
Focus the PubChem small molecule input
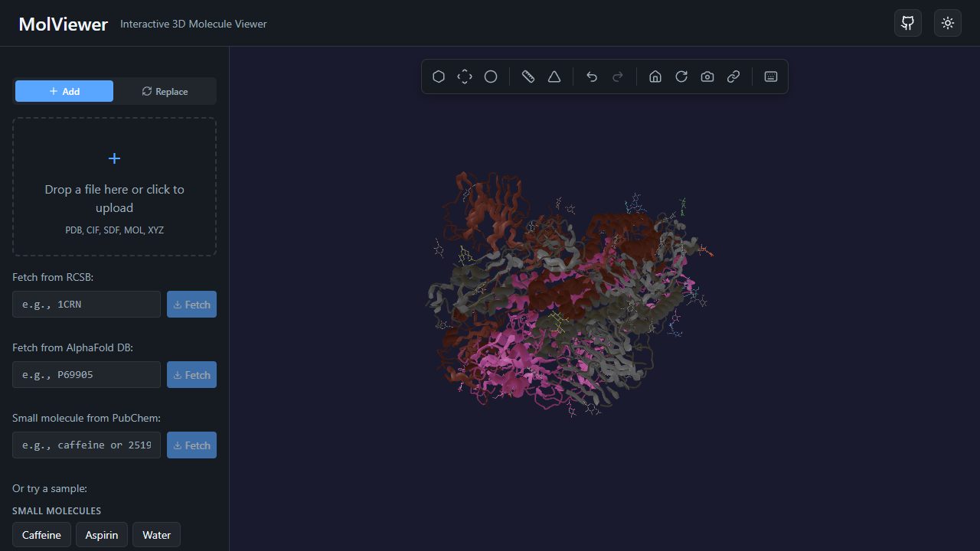click(87, 445)
